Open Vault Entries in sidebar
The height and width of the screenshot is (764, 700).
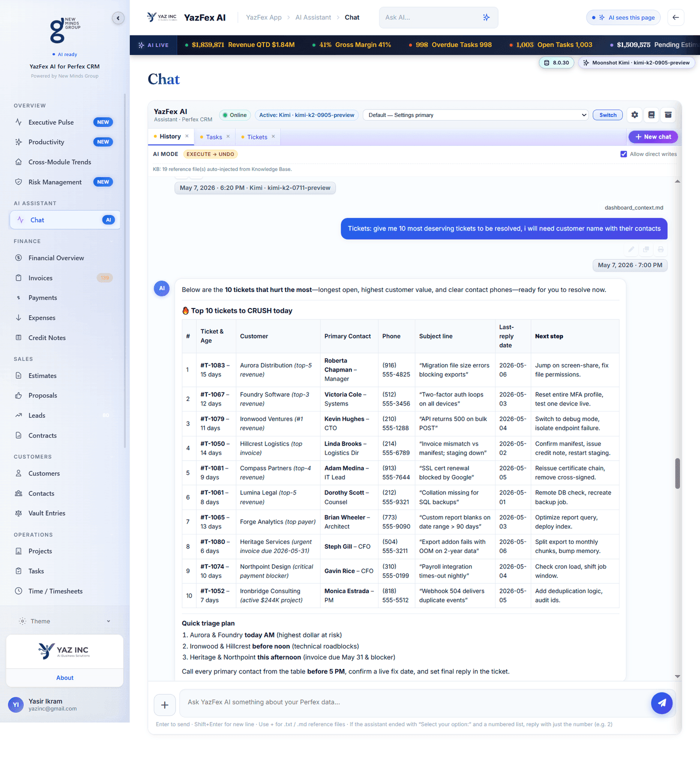coord(65,513)
